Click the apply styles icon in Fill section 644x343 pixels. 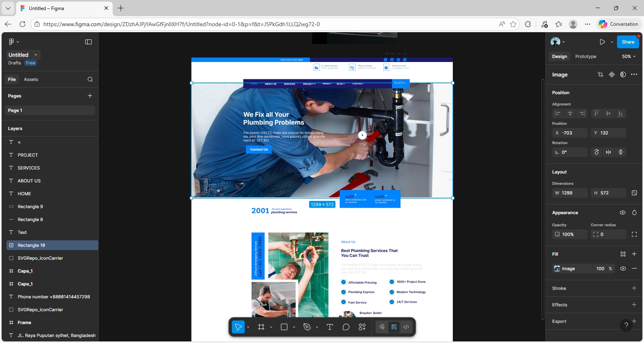pos(623,254)
